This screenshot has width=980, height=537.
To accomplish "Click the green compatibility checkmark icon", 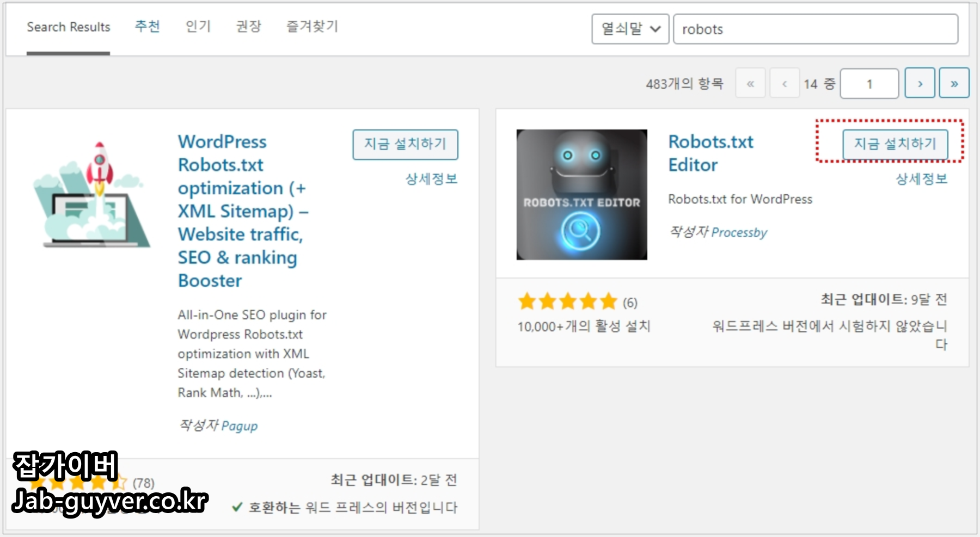I will [236, 507].
